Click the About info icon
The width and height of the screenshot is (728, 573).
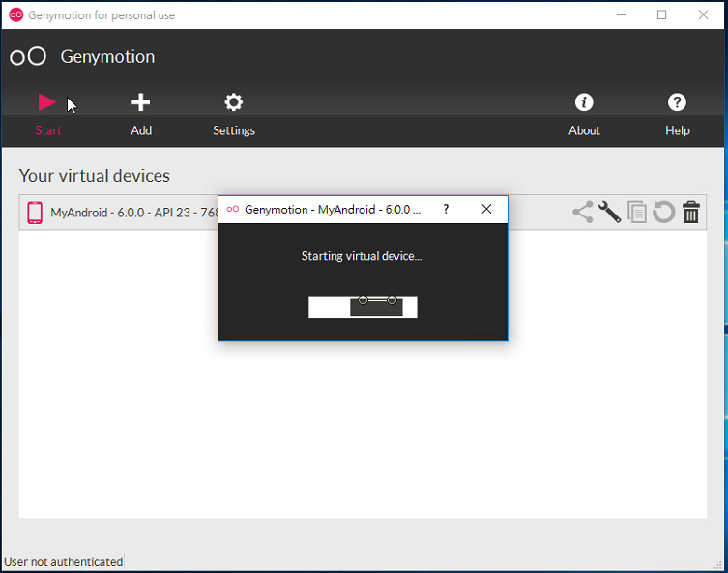pyautogui.click(x=584, y=102)
